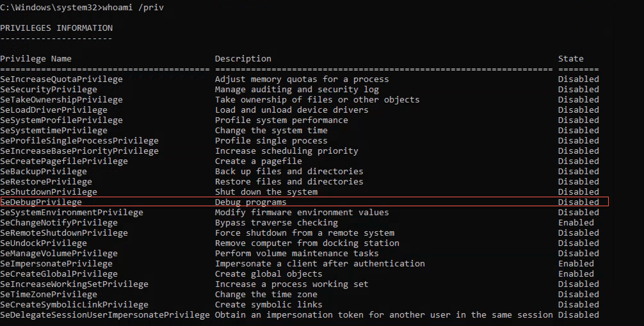Click the 'Privilege Name' column header
Image resolution: width=644 pixels, height=326 pixels.
(x=36, y=59)
